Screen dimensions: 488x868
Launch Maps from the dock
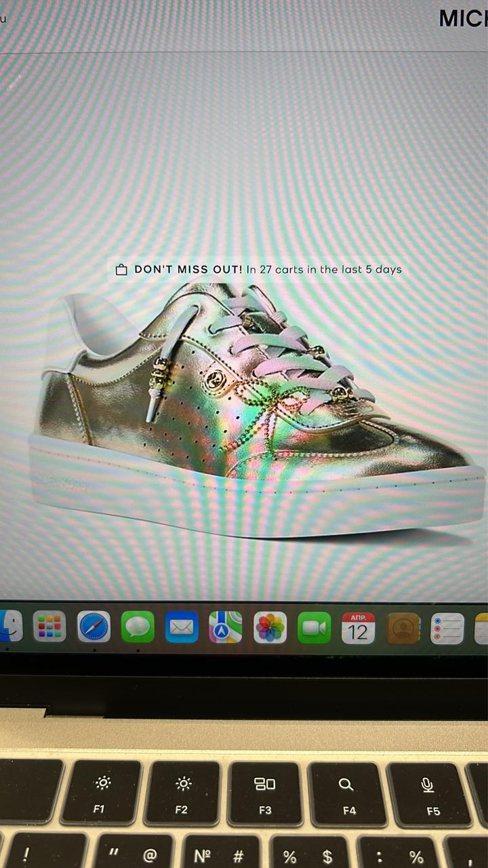tap(226, 627)
